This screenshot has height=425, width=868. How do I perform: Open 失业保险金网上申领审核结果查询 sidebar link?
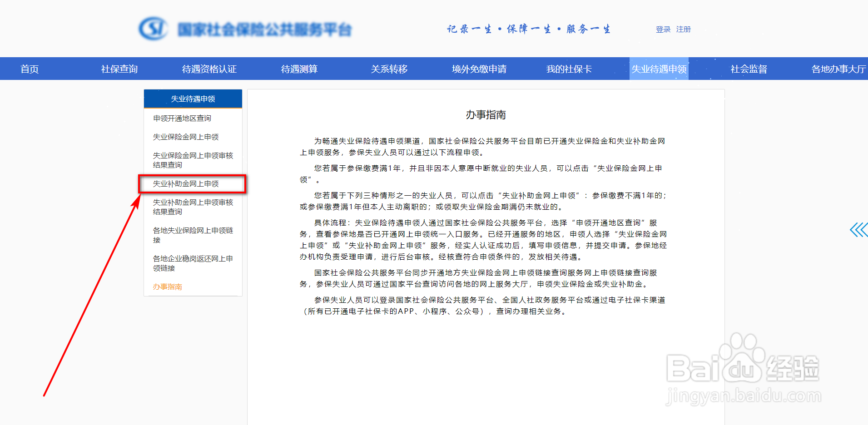193,160
